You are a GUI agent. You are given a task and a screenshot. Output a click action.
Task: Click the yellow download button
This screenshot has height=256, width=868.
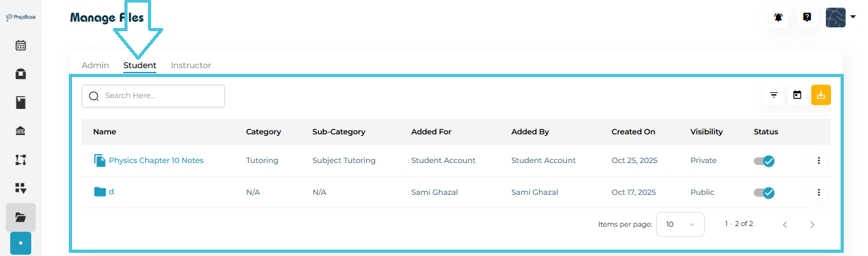(x=821, y=95)
